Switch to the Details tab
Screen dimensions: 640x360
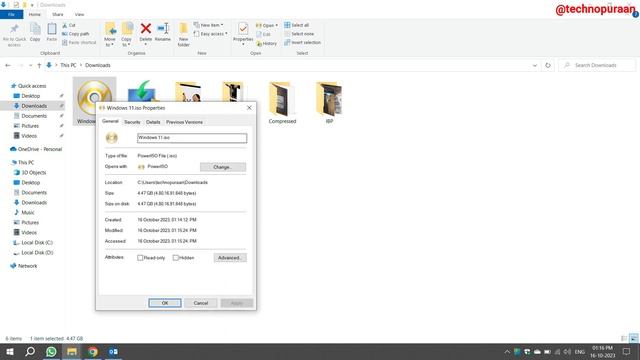click(153, 122)
